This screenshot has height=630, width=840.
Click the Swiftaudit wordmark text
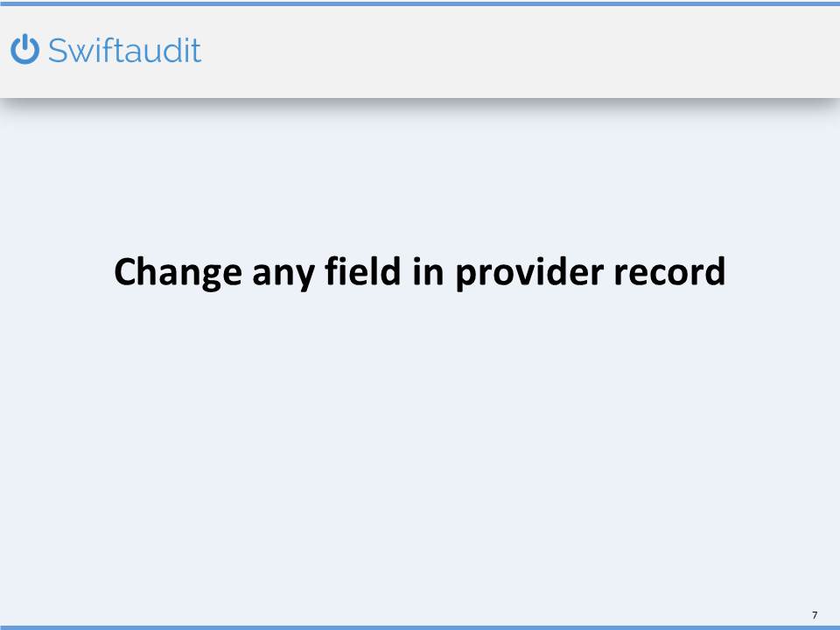click(x=124, y=51)
